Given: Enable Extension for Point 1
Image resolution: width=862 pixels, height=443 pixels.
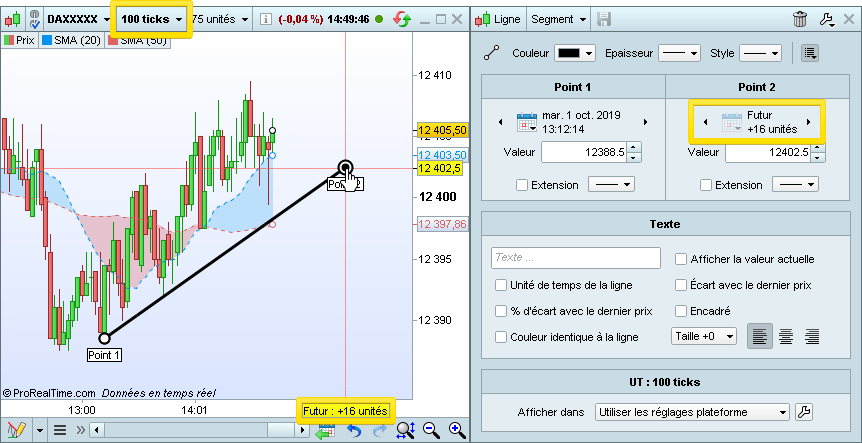Looking at the screenshot, I should [x=522, y=185].
